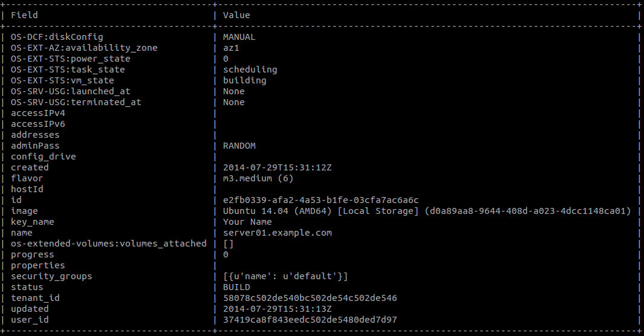Click the Field column header
The height and width of the screenshot is (336, 644).
[x=24, y=15]
